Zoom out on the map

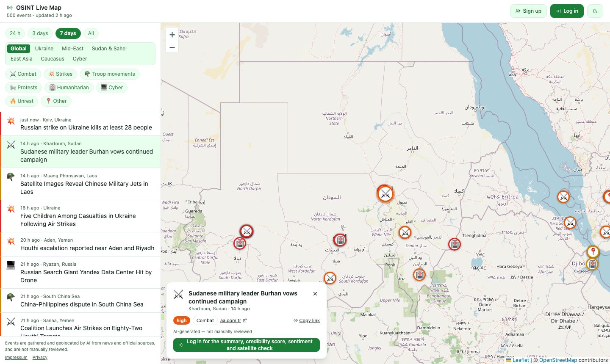coord(172,47)
